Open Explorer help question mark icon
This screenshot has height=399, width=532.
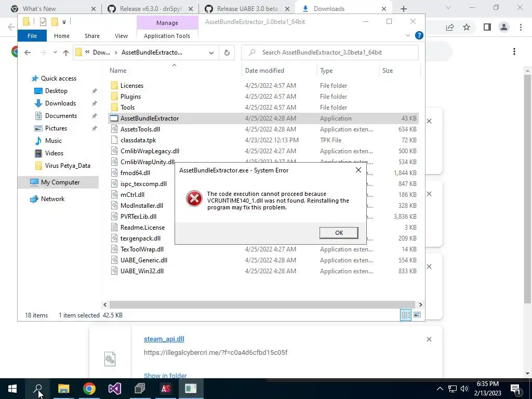point(419,35)
